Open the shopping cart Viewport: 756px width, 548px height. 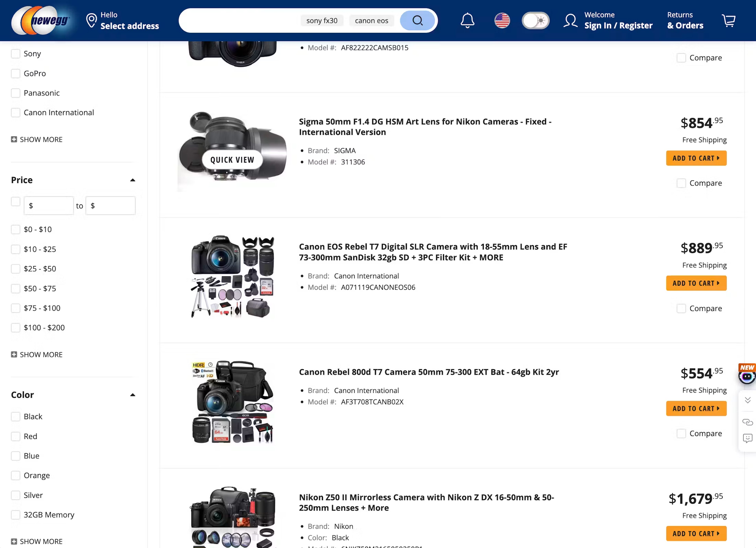pyautogui.click(x=729, y=20)
